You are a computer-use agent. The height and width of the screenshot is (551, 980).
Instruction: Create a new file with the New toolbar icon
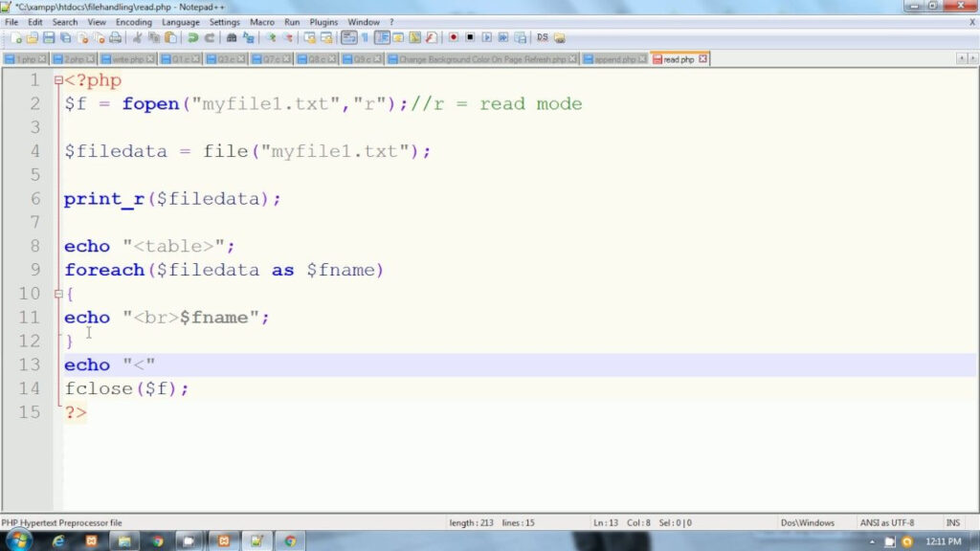click(16, 38)
